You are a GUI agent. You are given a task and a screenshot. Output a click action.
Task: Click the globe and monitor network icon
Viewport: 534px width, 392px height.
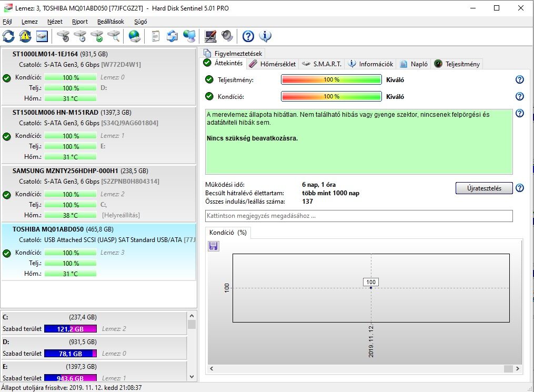point(189,36)
